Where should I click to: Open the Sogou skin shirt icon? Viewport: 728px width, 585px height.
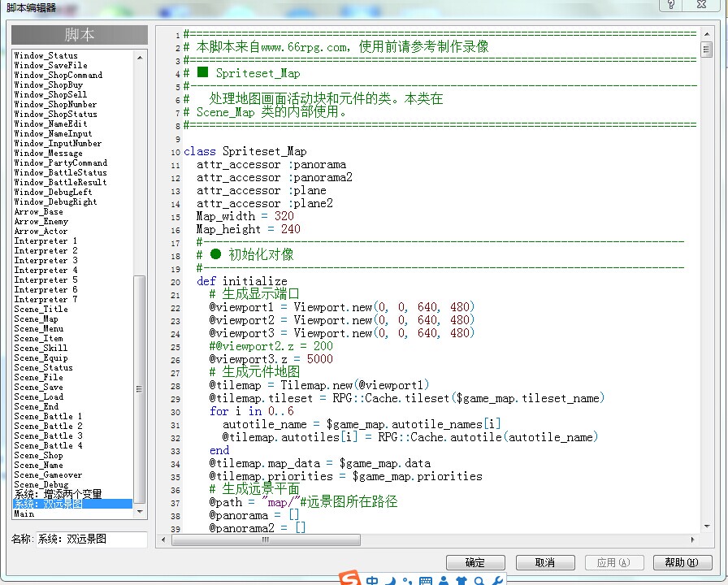coord(461,581)
